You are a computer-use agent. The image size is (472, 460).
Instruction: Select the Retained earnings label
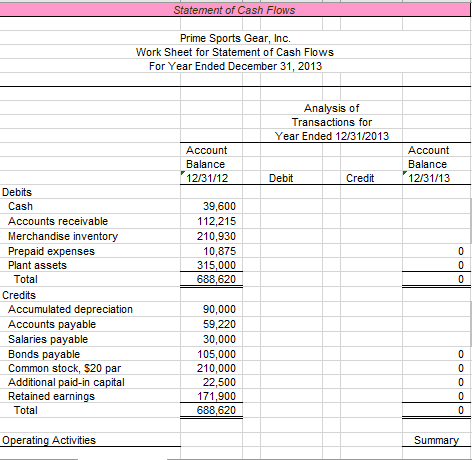point(51,396)
